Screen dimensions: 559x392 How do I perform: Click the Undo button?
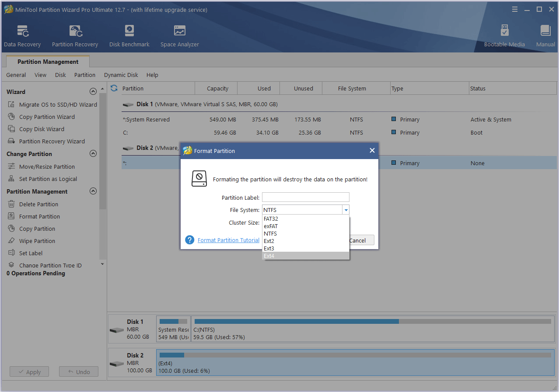click(x=79, y=372)
